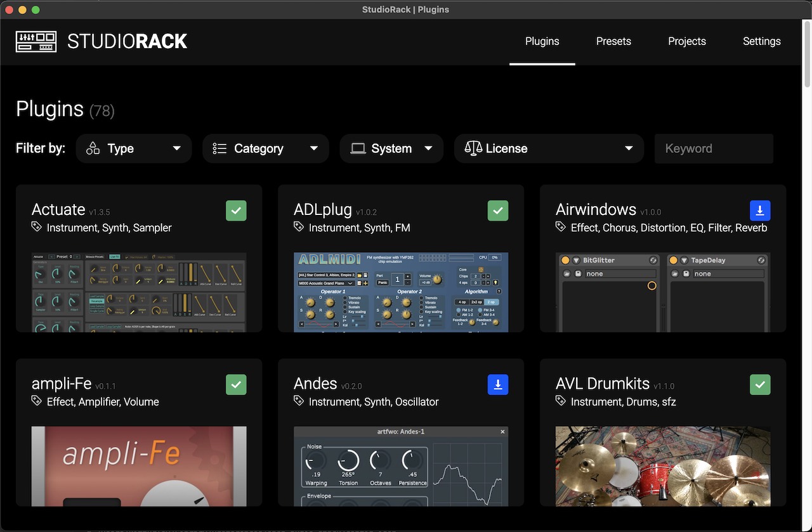Click the STUDIORACK brand name text
The height and width of the screenshot is (532, 812).
[x=127, y=42]
